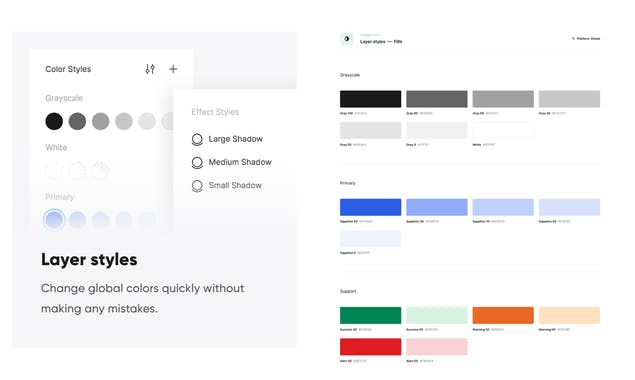The height and width of the screenshot is (380, 635).
Task: Click the Primary label in Color Styles panel
Action: (x=60, y=197)
